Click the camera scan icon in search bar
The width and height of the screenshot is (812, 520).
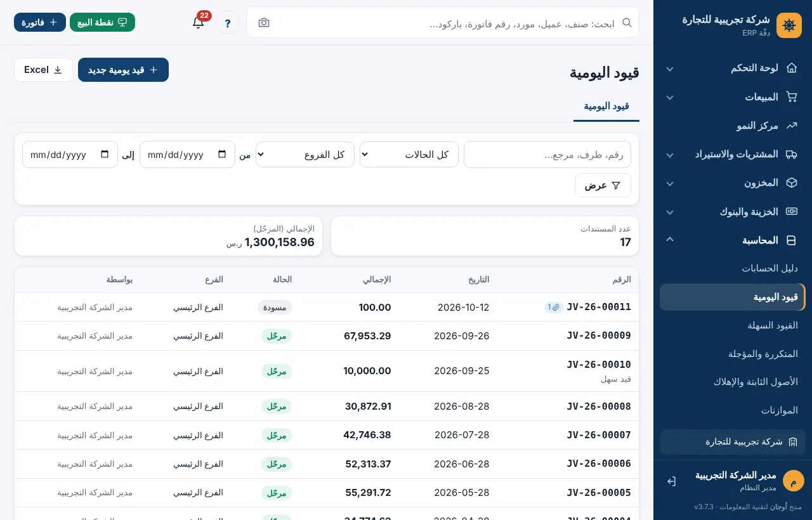[x=264, y=22]
